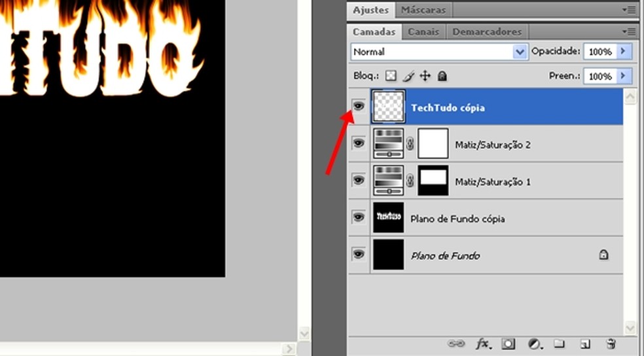
Task: Click layers panel scroll down arrow
Action: [x=630, y=327]
